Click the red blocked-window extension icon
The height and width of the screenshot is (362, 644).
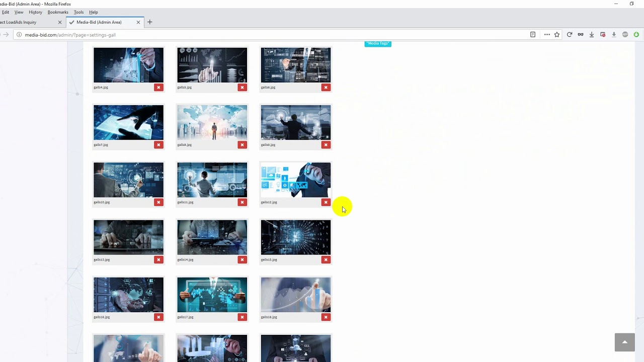603,35
